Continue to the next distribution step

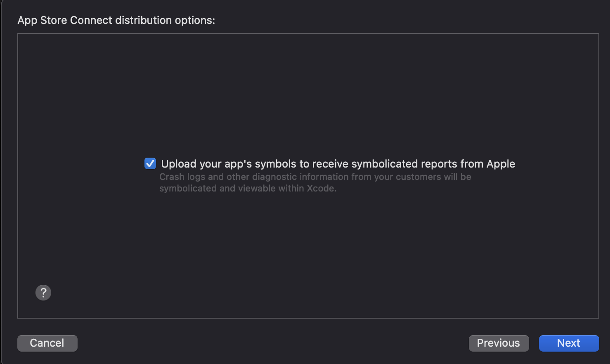click(x=568, y=343)
